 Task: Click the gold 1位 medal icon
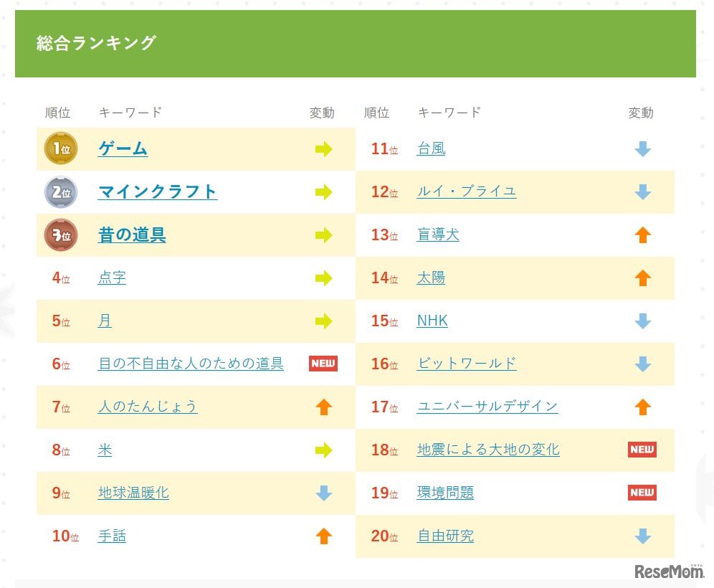coord(60,148)
